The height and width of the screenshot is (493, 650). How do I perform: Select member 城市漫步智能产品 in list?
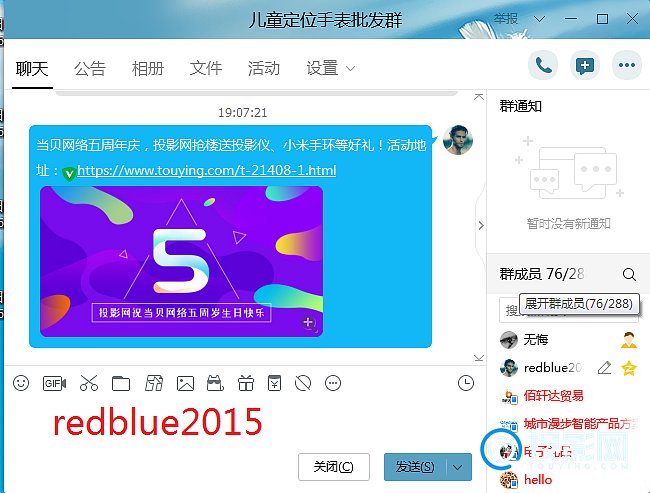(568, 424)
